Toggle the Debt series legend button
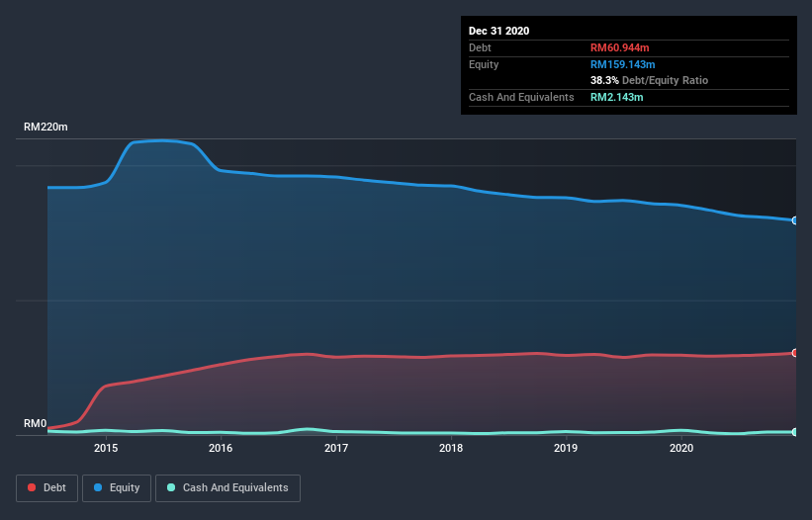This screenshot has width=812, height=520. [46, 488]
